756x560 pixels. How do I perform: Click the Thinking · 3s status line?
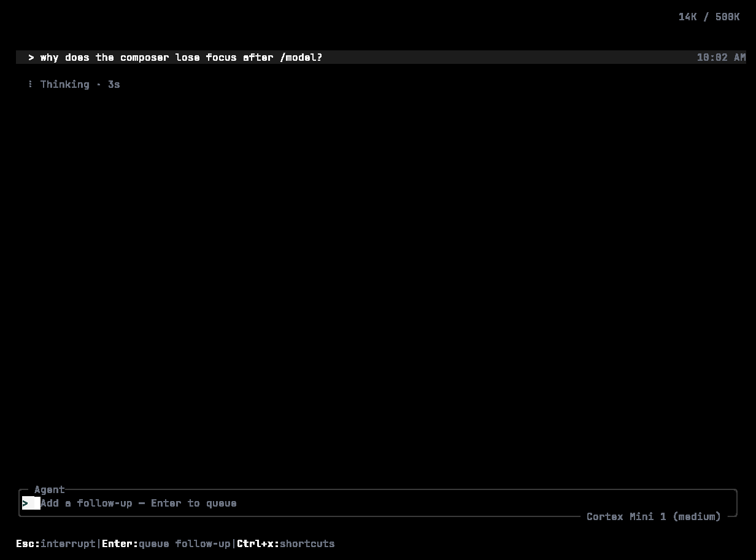coord(74,84)
